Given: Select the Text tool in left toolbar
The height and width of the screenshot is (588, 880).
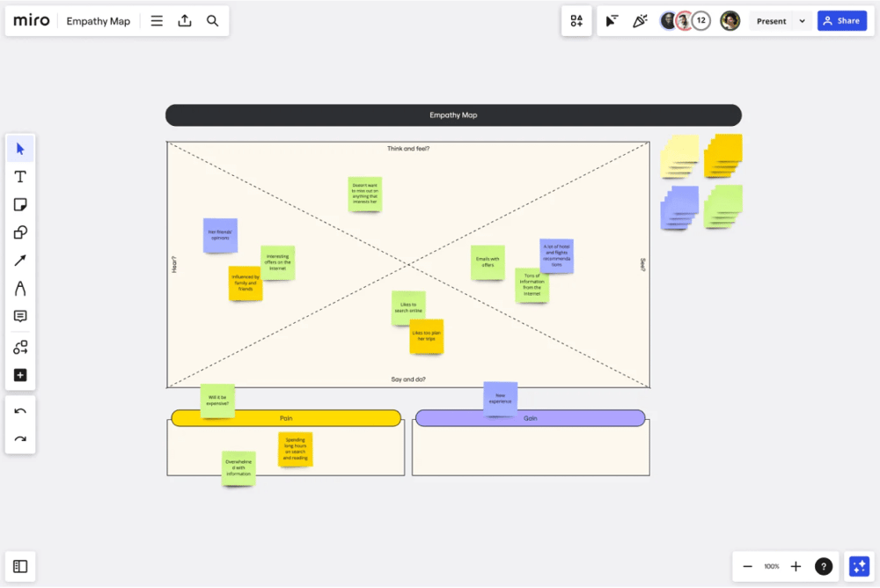Looking at the screenshot, I should pyautogui.click(x=20, y=177).
